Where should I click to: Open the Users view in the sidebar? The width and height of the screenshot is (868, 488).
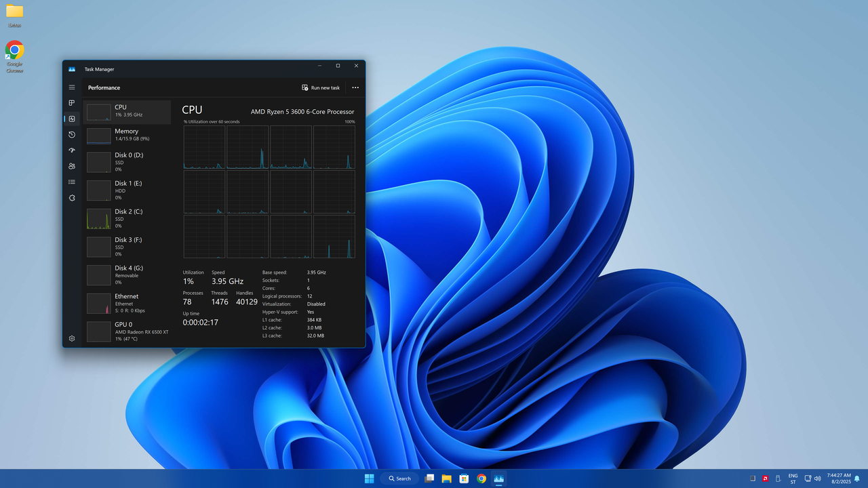[x=72, y=165]
